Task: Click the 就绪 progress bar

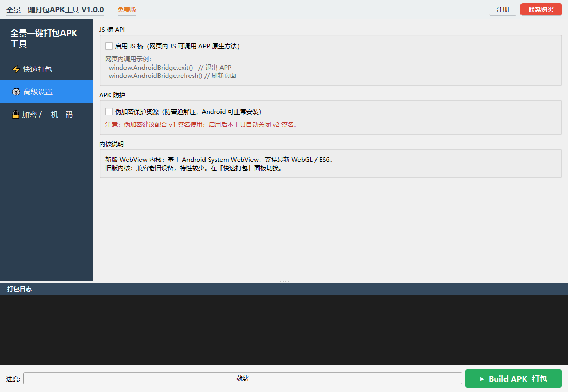Action: point(242,379)
